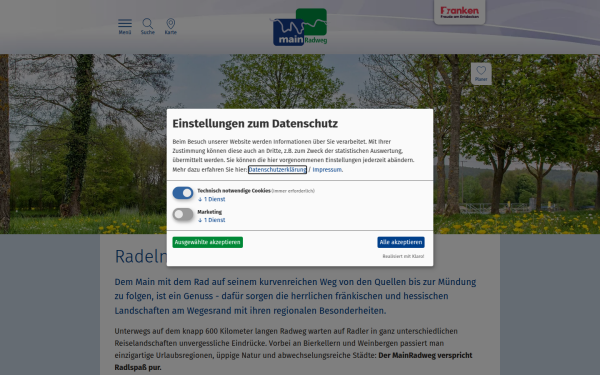Click Ausgewählte akzeptieren button

(x=207, y=242)
